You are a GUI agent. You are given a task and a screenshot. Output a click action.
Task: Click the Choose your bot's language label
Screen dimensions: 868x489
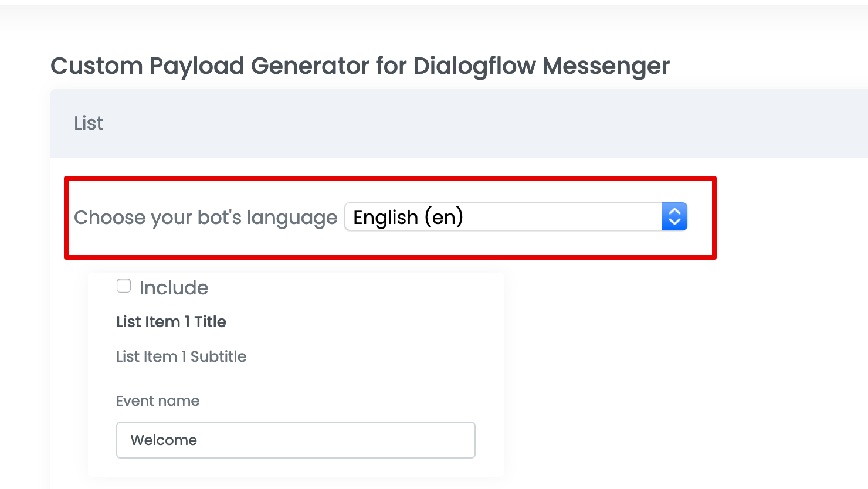pyautogui.click(x=205, y=218)
